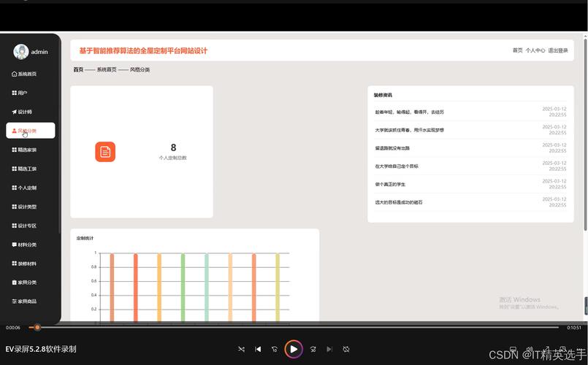Image resolution: width=588 pixels, height=365 pixels.
Task: Open 家具商品 in the sidebar
Action: 24,301
